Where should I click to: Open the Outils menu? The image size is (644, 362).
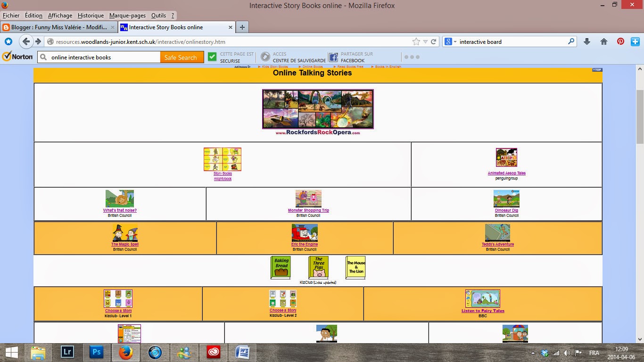[x=158, y=16]
